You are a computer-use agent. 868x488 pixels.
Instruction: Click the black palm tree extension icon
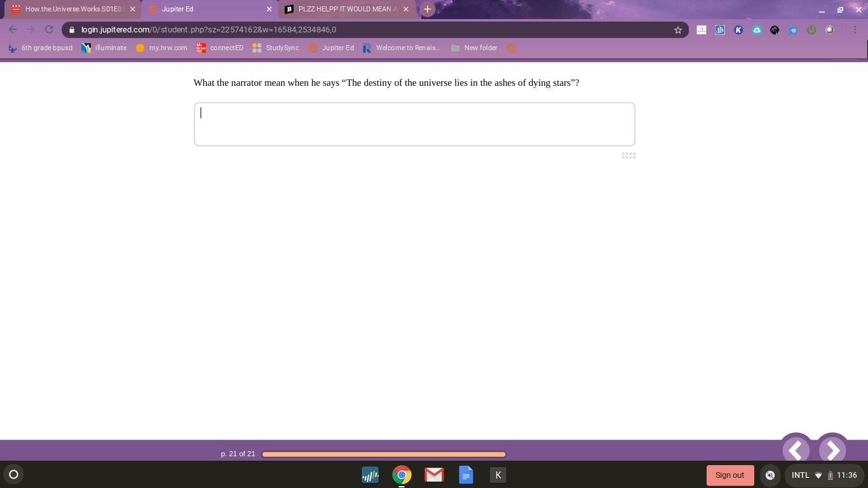pyautogui.click(x=775, y=30)
